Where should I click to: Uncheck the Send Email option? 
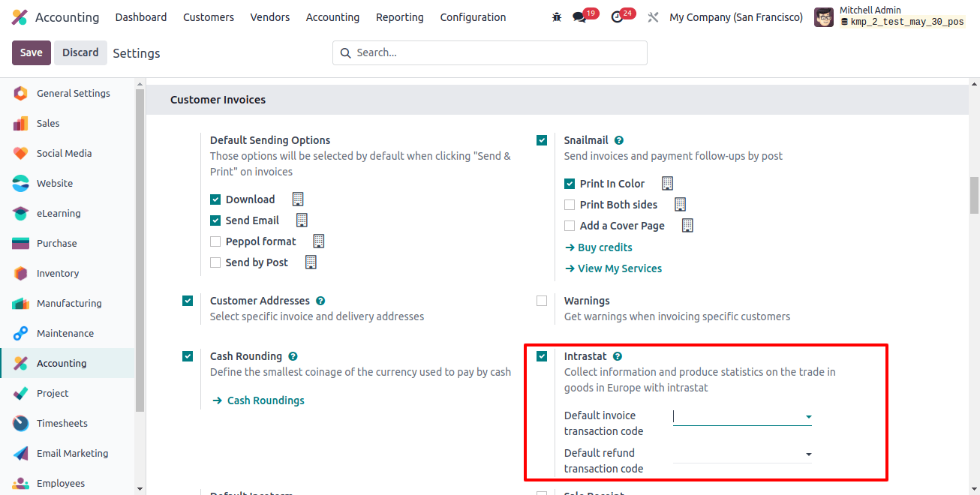[x=215, y=220]
